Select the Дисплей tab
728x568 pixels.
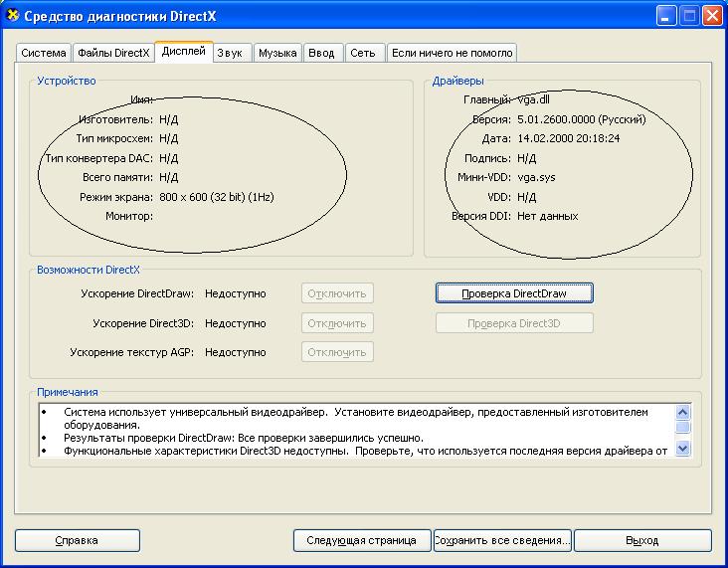(183, 51)
